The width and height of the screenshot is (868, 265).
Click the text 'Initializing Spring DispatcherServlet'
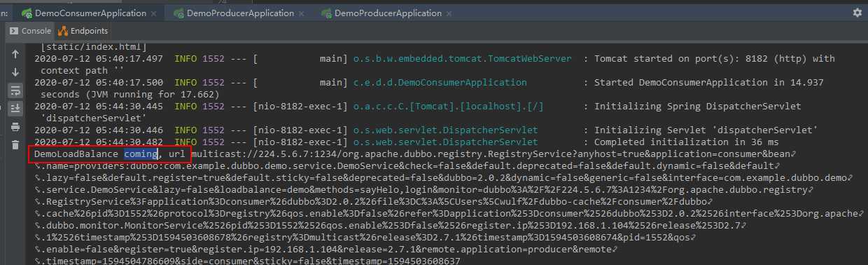[x=698, y=107]
